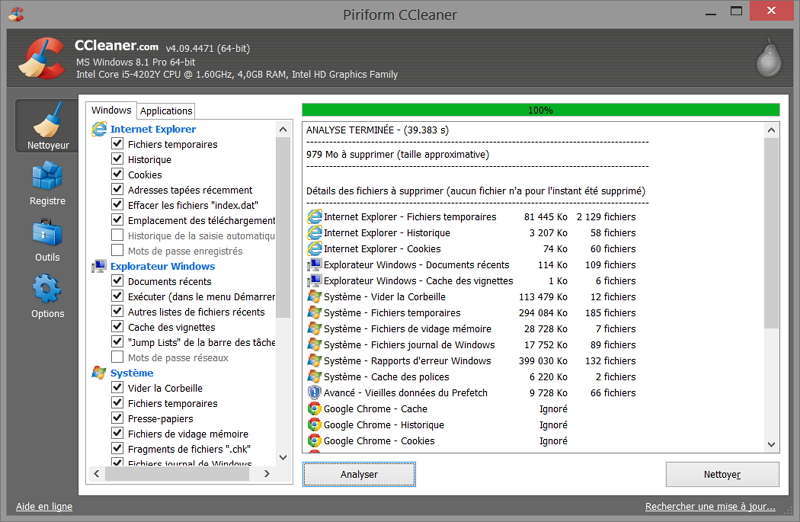The image size is (800, 522).
Task: Click the CCleaner title bar app icon
Action: (x=16, y=14)
